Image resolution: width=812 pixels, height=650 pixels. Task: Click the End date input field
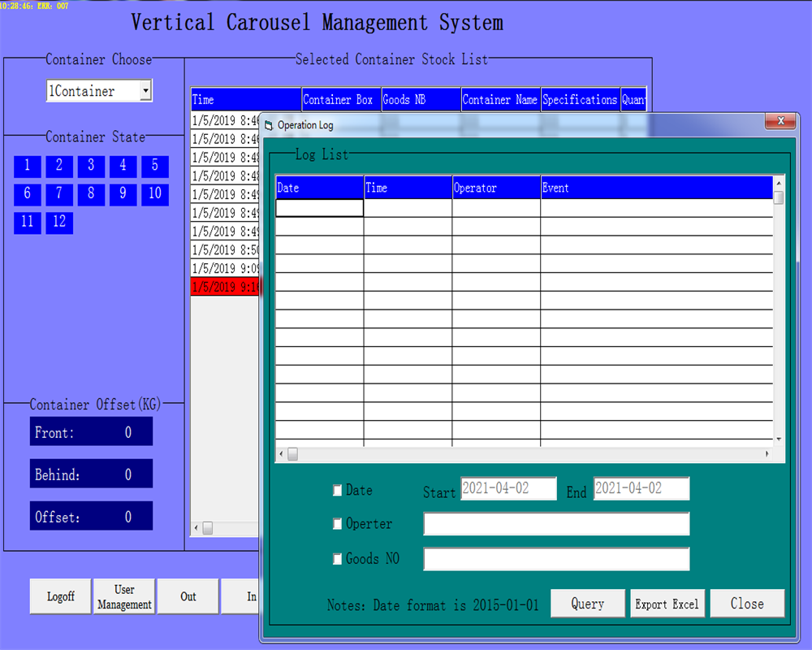click(641, 488)
